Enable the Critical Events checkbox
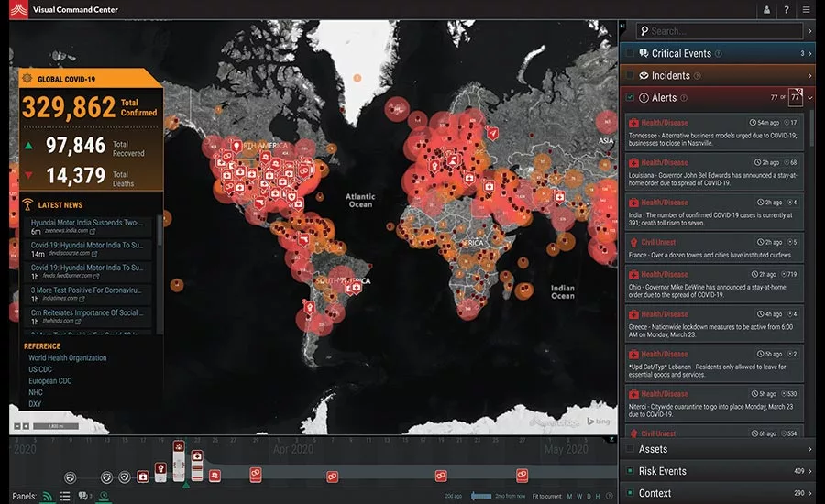This screenshot has height=504, width=825. click(630, 54)
